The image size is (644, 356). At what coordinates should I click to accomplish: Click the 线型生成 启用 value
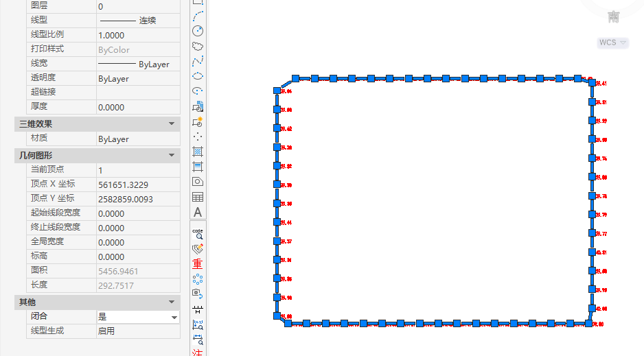pyautogui.click(x=137, y=331)
